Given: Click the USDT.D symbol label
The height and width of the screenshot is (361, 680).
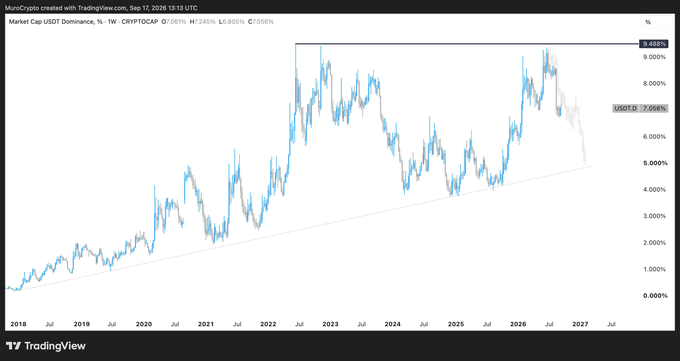Looking at the screenshot, I should click(626, 108).
